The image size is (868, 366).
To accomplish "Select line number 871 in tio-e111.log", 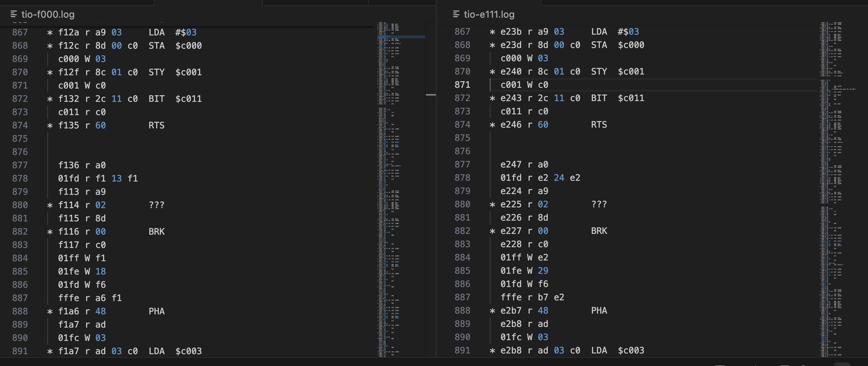I will pos(462,85).
